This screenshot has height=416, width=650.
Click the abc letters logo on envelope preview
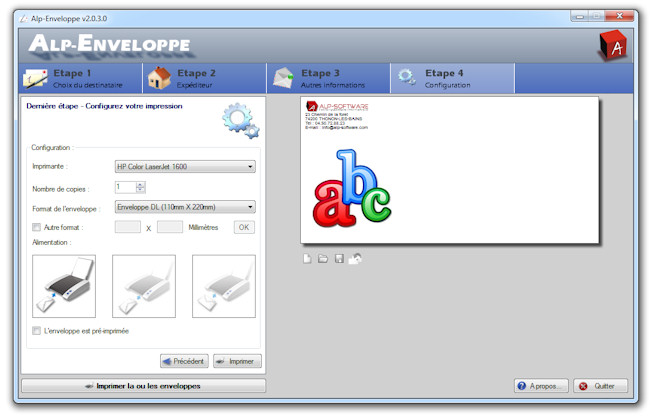tap(352, 189)
